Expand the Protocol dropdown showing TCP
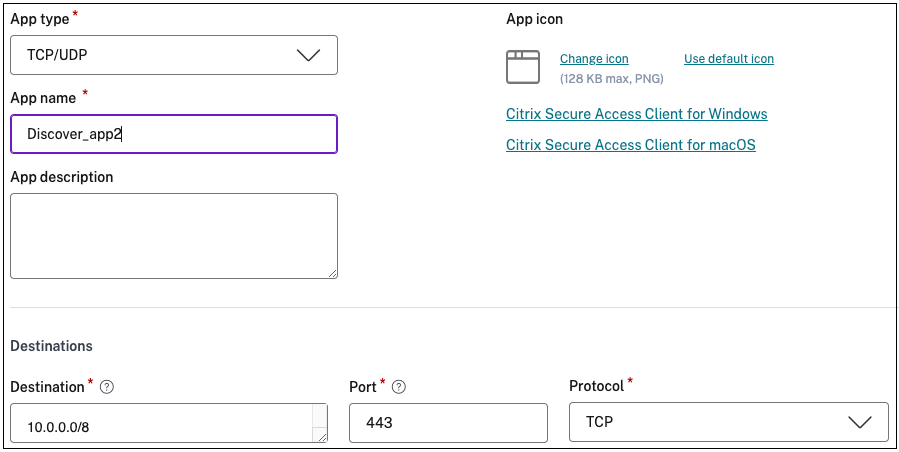The width and height of the screenshot is (899, 452). pos(728,422)
